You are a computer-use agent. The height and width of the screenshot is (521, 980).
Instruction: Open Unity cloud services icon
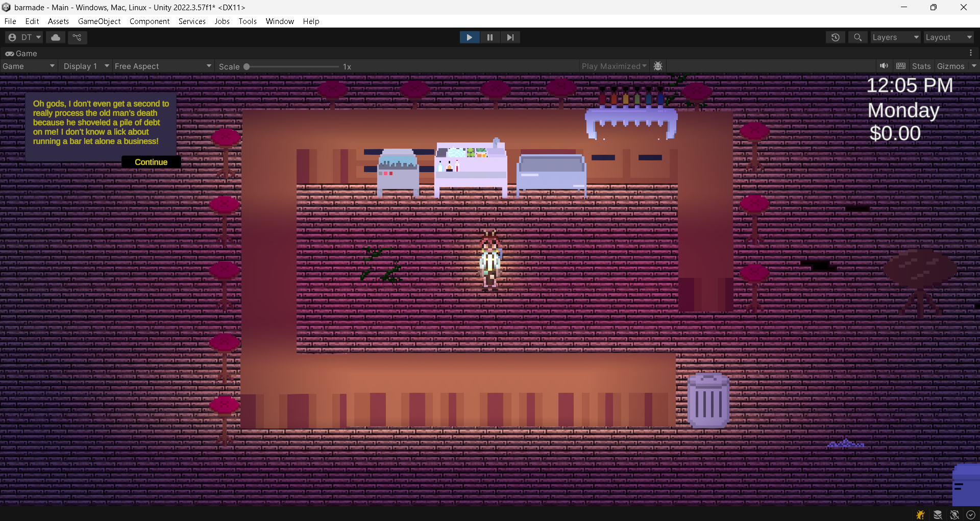click(56, 37)
